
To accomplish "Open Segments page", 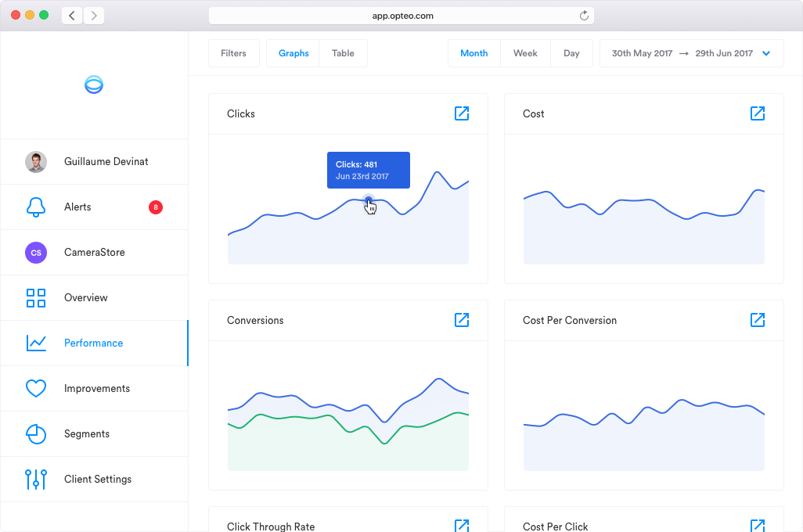I will point(94,433).
